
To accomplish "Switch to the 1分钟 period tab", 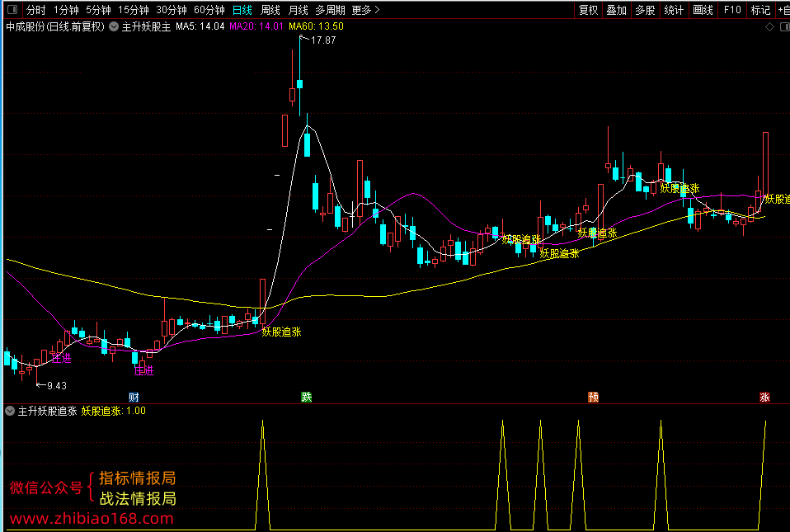I will pyautogui.click(x=66, y=10).
